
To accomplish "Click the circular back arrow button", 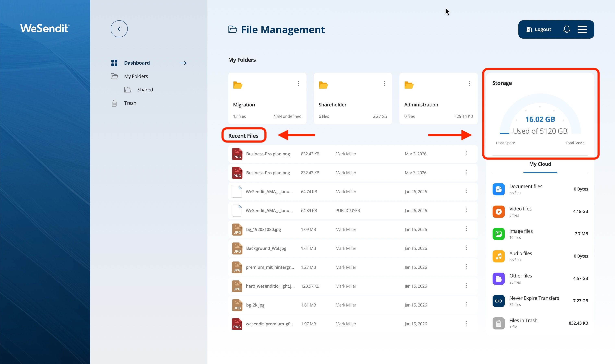I will point(119,29).
